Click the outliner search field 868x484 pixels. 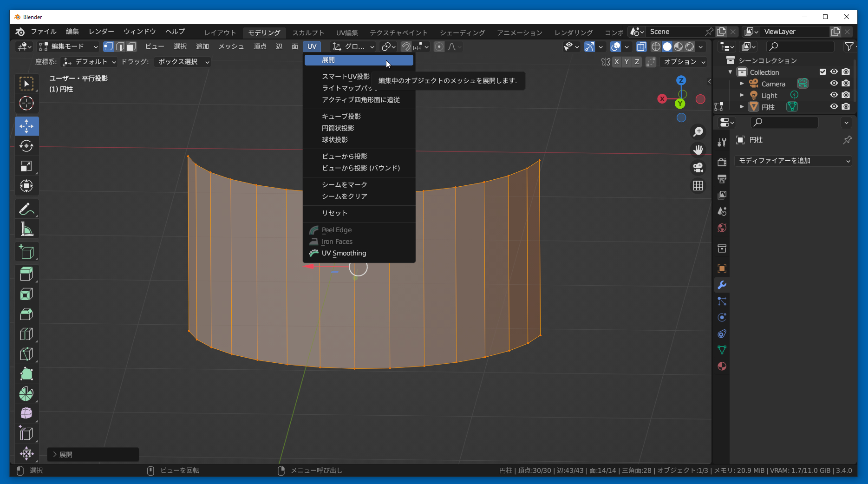tap(800, 46)
